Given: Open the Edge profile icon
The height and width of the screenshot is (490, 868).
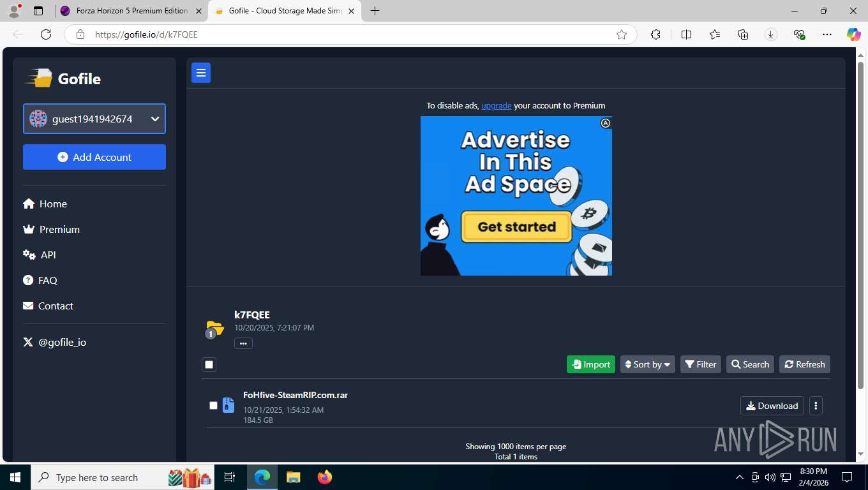Looking at the screenshot, I should click(14, 11).
